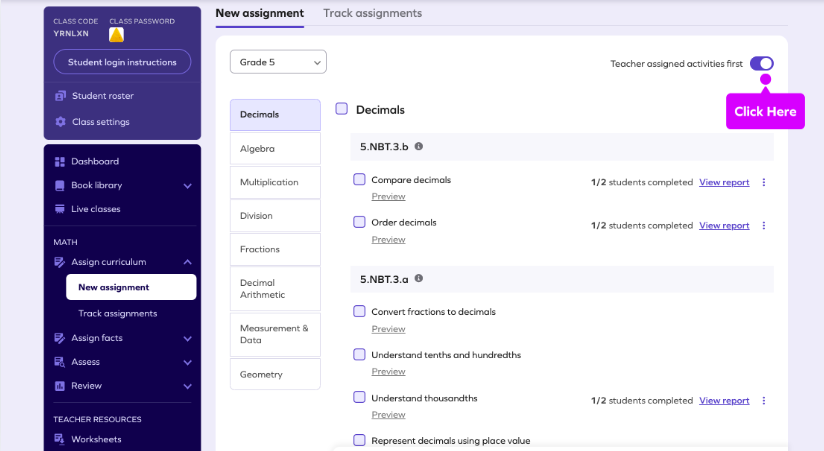This screenshot has width=824, height=451.
Task: Open the Compare decimals three-dot menu
Action: (764, 182)
